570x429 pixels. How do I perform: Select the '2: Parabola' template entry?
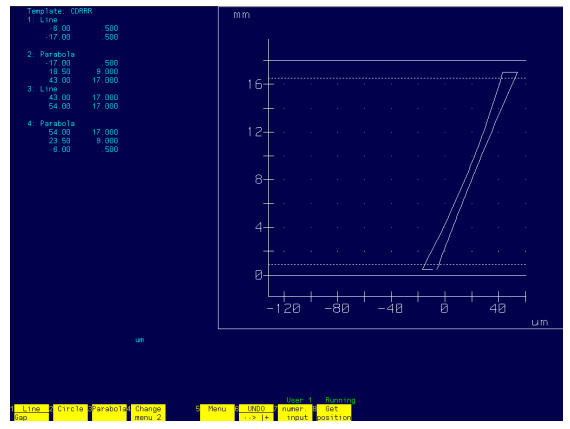tap(51, 54)
